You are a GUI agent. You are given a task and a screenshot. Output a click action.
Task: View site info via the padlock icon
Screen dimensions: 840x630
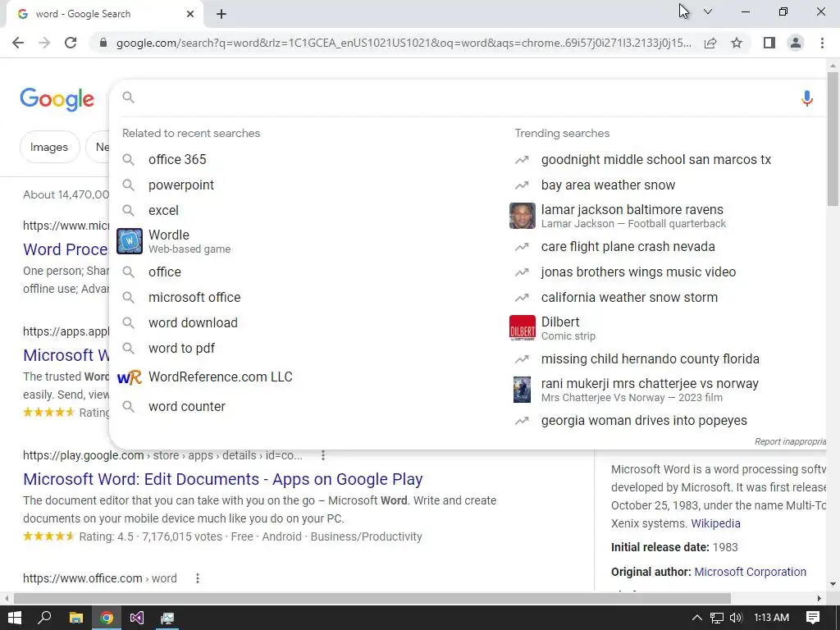(x=103, y=43)
